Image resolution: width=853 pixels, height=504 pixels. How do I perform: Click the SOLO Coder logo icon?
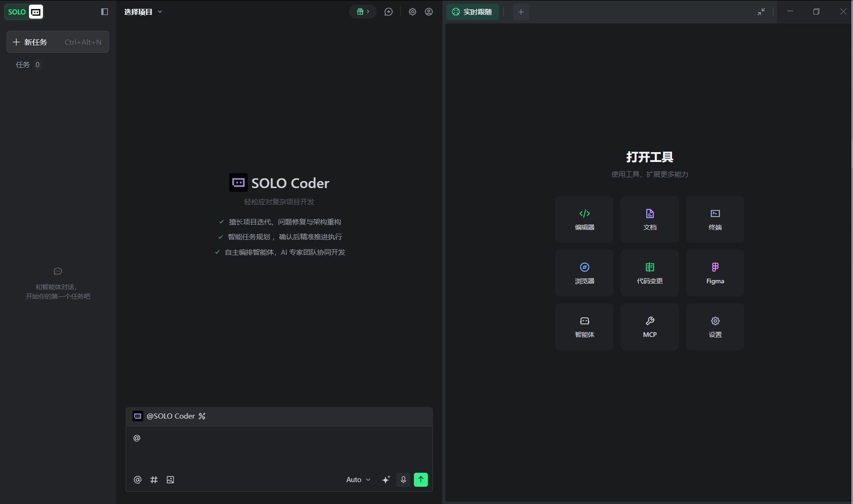click(x=238, y=182)
